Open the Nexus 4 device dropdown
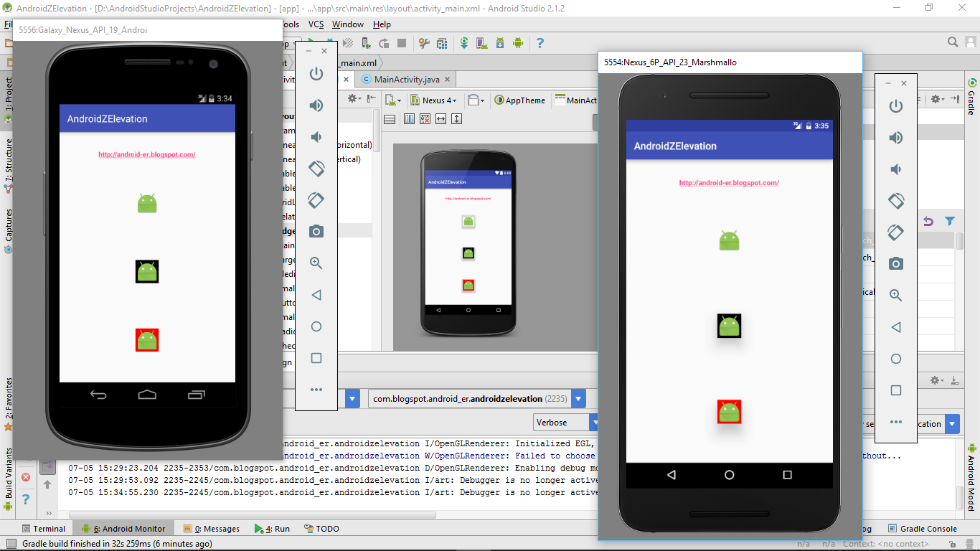The image size is (980, 551). 435,100
